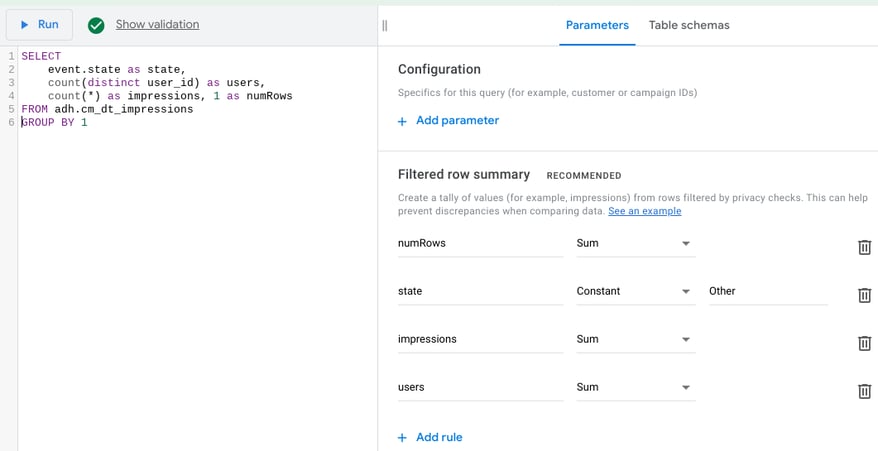Image resolution: width=878 pixels, height=451 pixels.
Task: Open the Sum dropdown for users
Action: point(636,387)
